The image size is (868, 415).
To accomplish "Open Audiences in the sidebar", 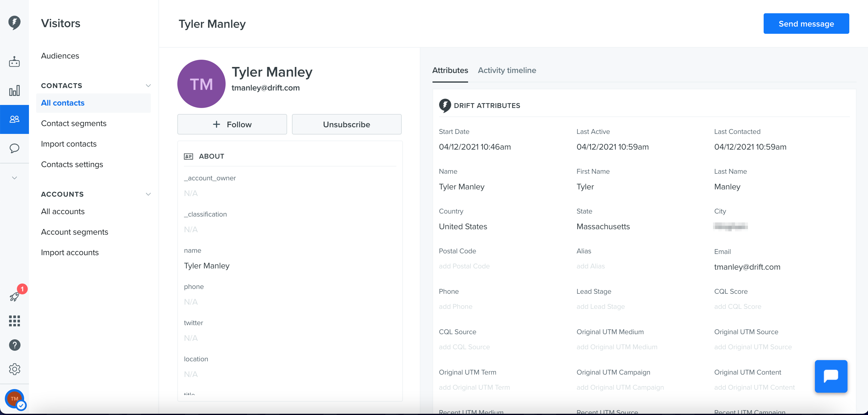I will (x=60, y=56).
